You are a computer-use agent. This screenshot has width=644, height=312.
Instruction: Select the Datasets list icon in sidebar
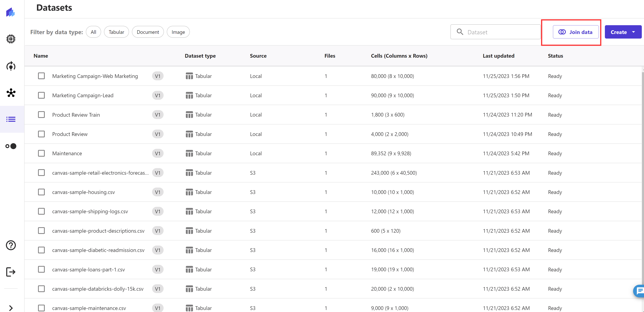pyautogui.click(x=11, y=119)
